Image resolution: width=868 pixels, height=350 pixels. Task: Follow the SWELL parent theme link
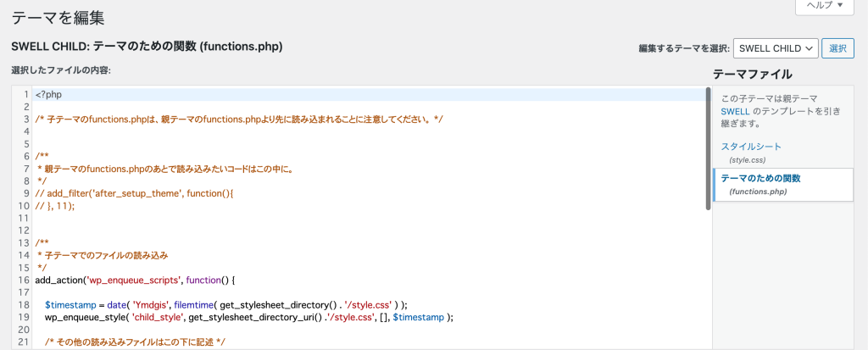coord(735,111)
